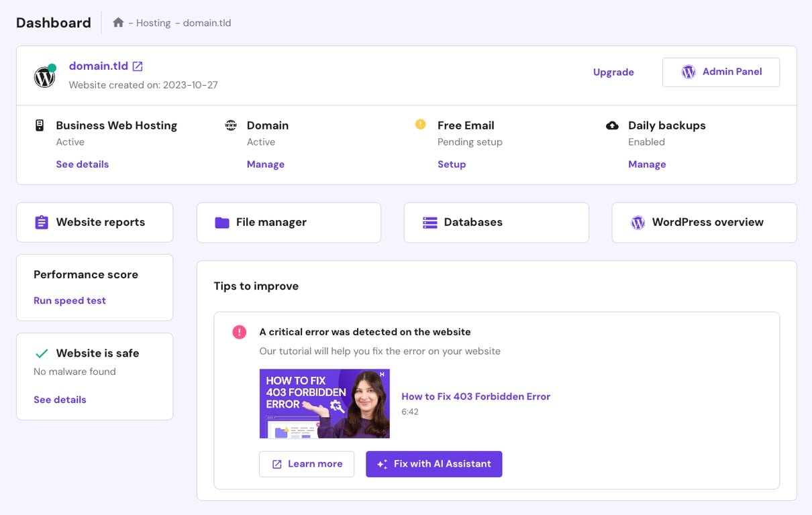Select Hosting in the breadcrumb trail

coord(154,22)
